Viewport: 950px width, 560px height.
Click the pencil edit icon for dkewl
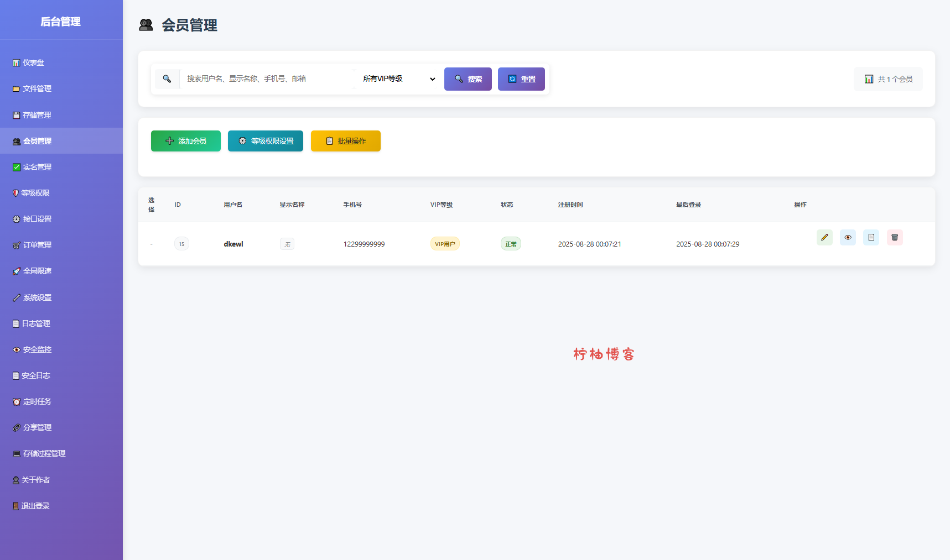824,238
